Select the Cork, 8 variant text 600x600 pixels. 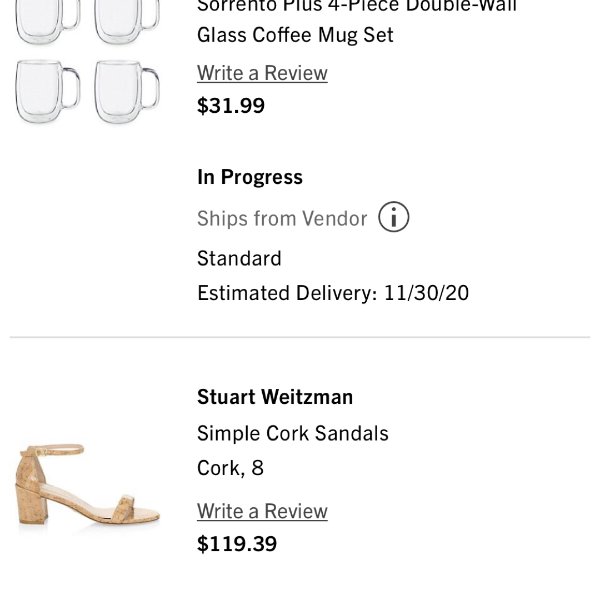coord(230,468)
